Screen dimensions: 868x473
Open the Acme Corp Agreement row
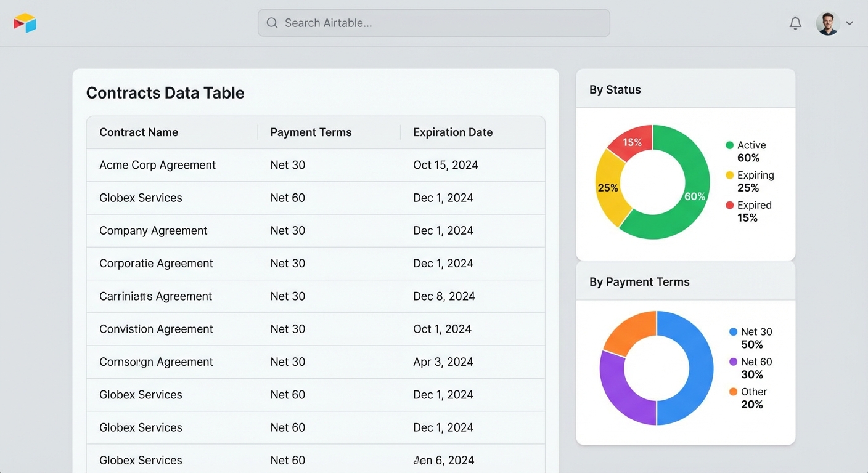tap(157, 165)
